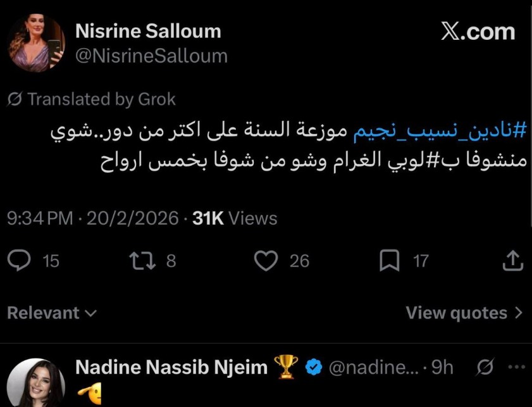This screenshot has width=532, height=407.
Task: Open Nadine Nassib Njeim's avatar
Action: [36, 382]
